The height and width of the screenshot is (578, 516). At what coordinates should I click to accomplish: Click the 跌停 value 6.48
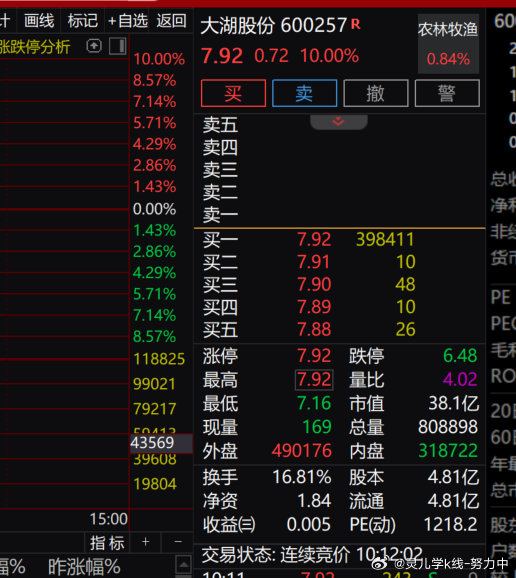pos(460,356)
